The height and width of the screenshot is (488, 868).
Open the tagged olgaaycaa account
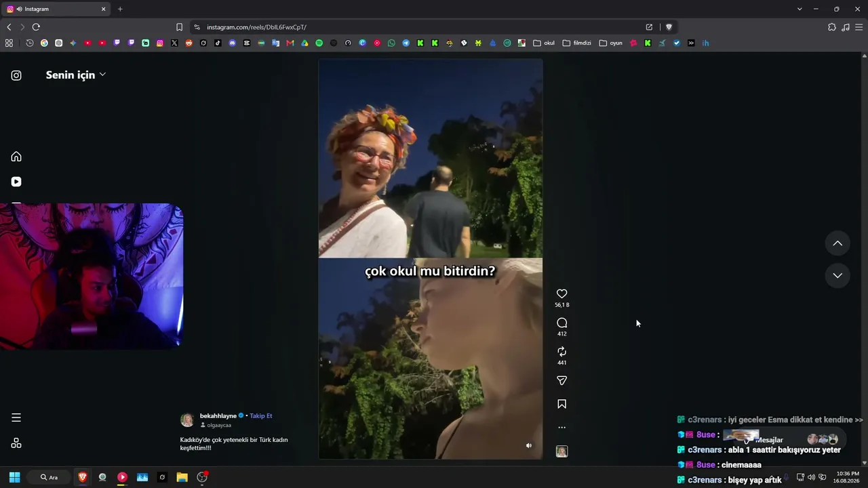[219, 425]
